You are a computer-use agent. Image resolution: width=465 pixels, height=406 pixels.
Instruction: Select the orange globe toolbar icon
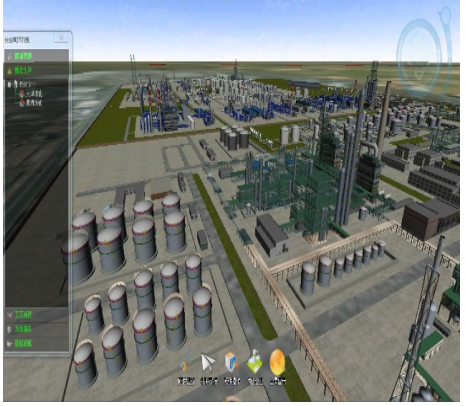pyautogui.click(x=277, y=362)
